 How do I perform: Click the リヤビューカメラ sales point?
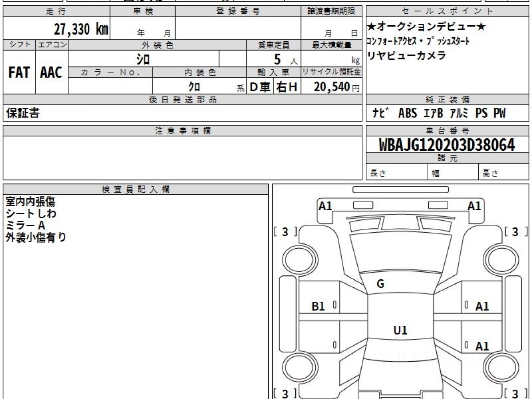(x=406, y=56)
